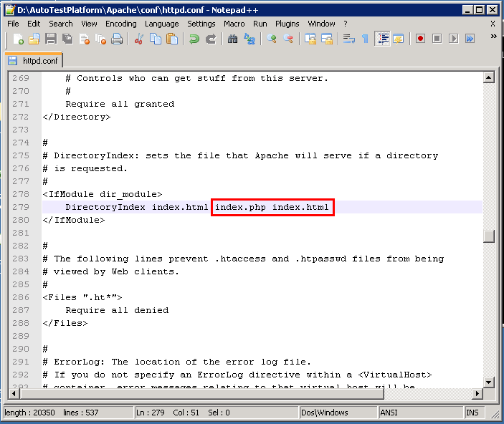Viewport: 504px width, 424px height.
Task: Cut selection using the scissors icon
Action: 140,39
